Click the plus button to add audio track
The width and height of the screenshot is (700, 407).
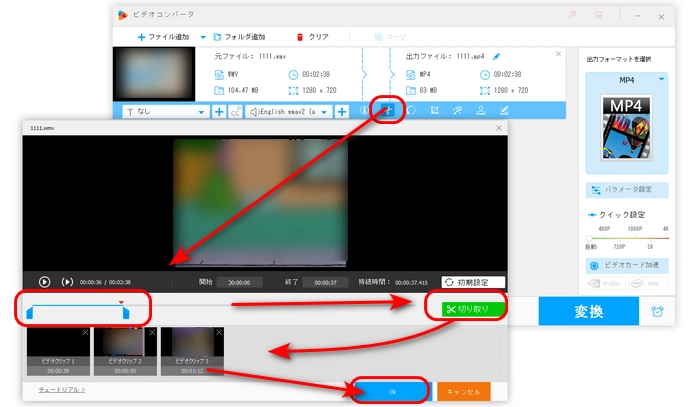[342, 112]
